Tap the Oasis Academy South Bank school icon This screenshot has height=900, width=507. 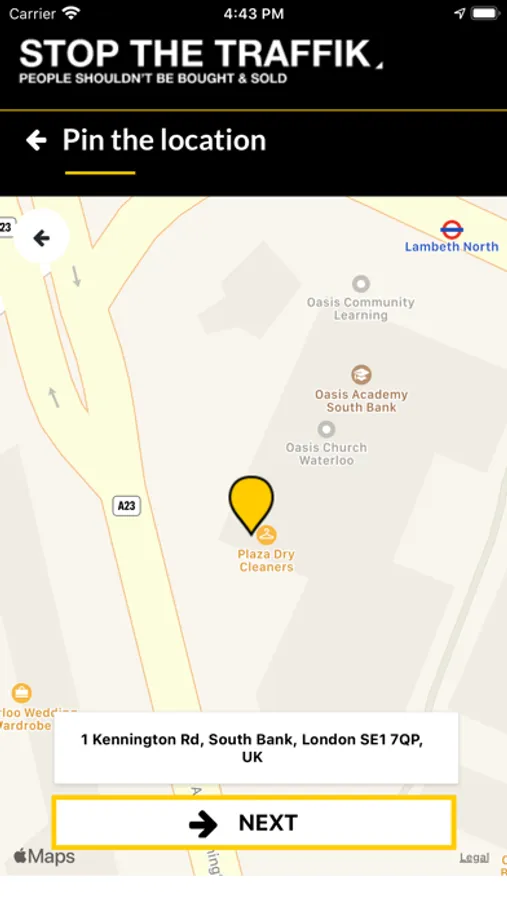(361, 375)
